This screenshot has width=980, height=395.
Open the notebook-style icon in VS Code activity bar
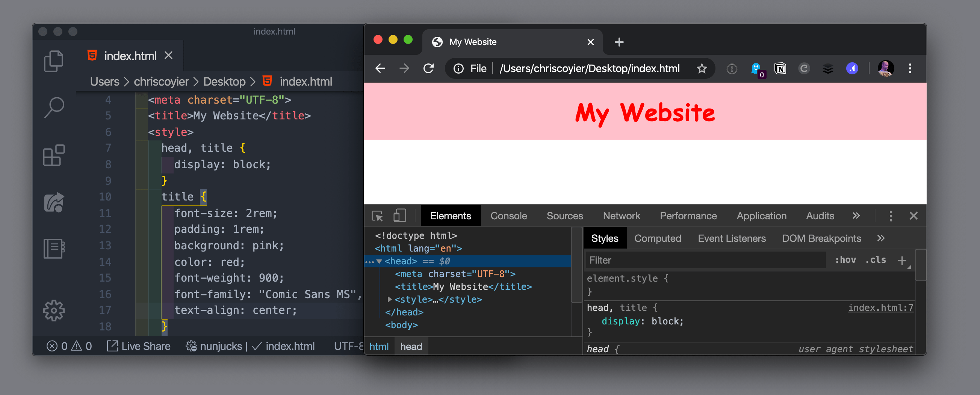tap(54, 249)
